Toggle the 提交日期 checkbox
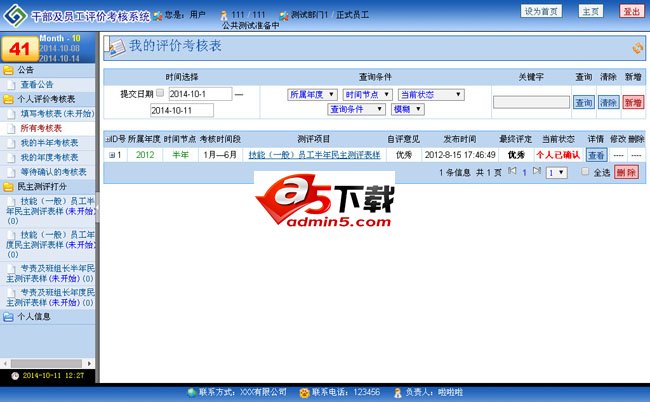Image resolution: width=650 pixels, height=402 pixels. pos(160,93)
